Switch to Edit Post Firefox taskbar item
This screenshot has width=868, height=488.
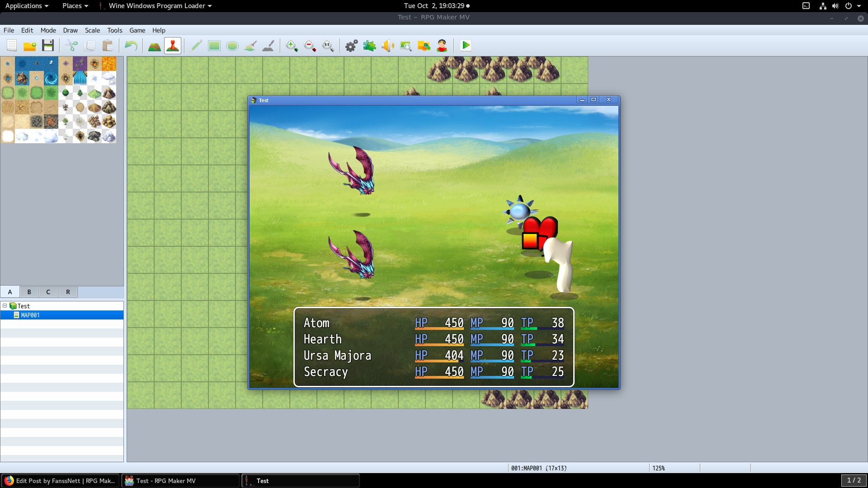60,481
